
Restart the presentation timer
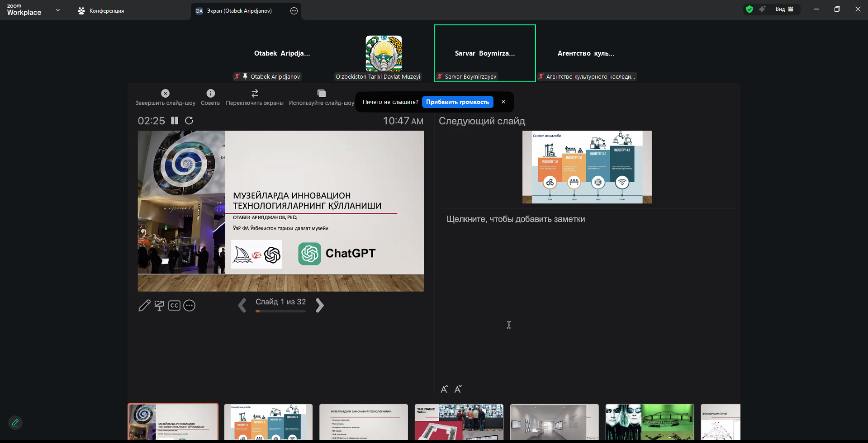coord(189,121)
